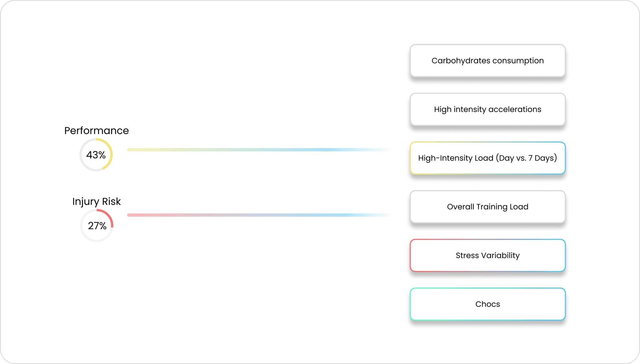Screen dimensions: 640x364
Task: Click the Overall Training Load text
Action: tap(487, 207)
